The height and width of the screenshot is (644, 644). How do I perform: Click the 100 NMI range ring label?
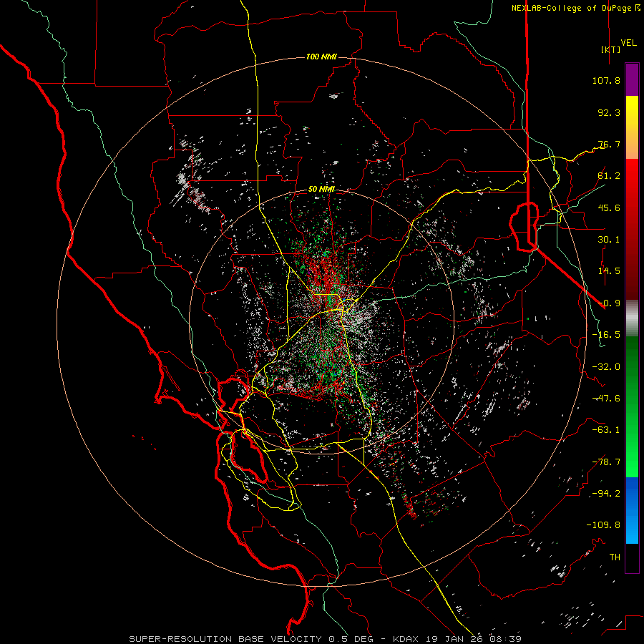click(x=321, y=57)
